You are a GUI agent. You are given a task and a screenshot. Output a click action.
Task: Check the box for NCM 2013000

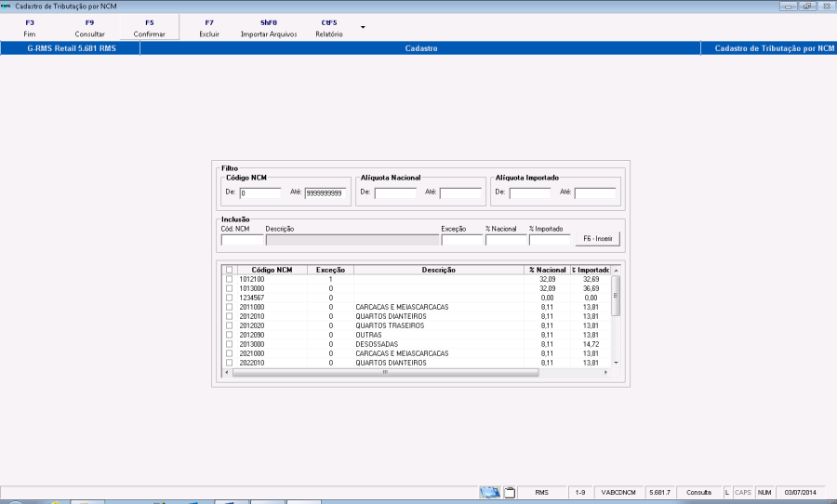click(229, 344)
